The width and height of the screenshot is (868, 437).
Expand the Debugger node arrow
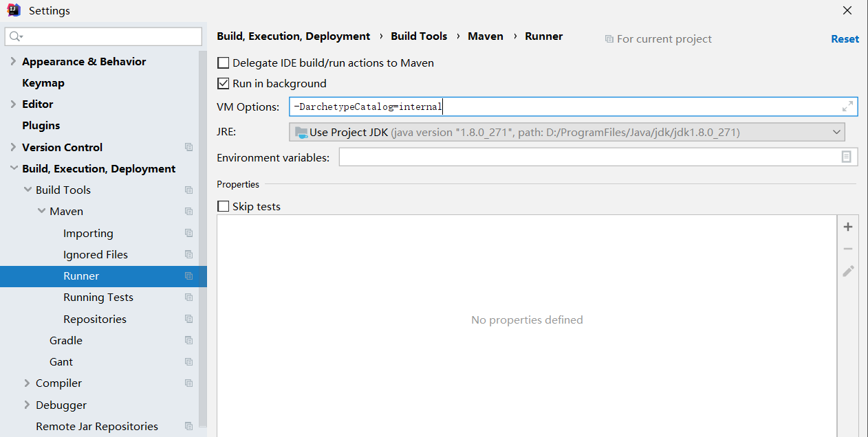coord(28,405)
